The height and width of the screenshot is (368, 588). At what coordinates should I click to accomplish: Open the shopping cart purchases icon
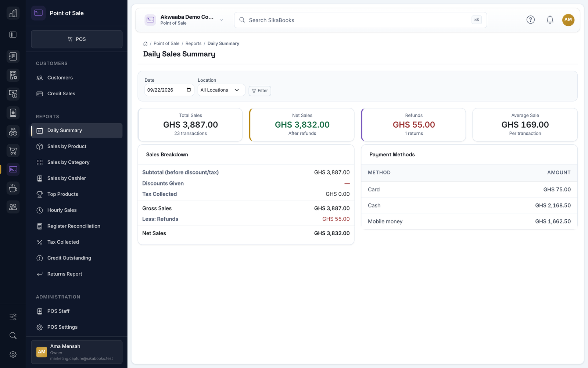[x=13, y=151]
